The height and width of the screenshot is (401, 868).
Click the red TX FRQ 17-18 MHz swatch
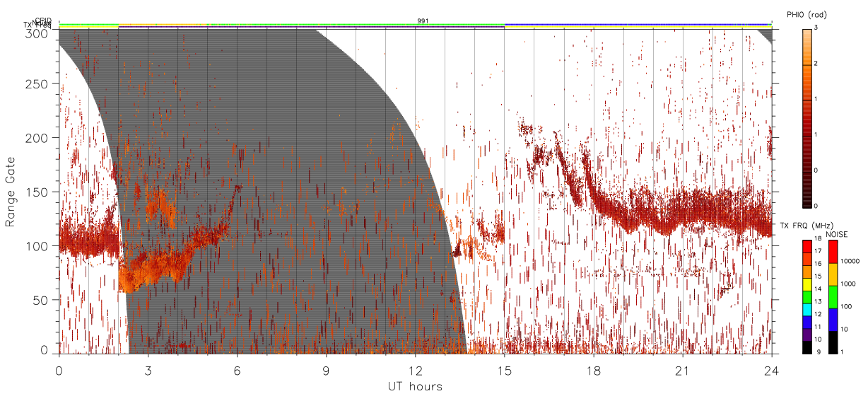tap(807, 247)
